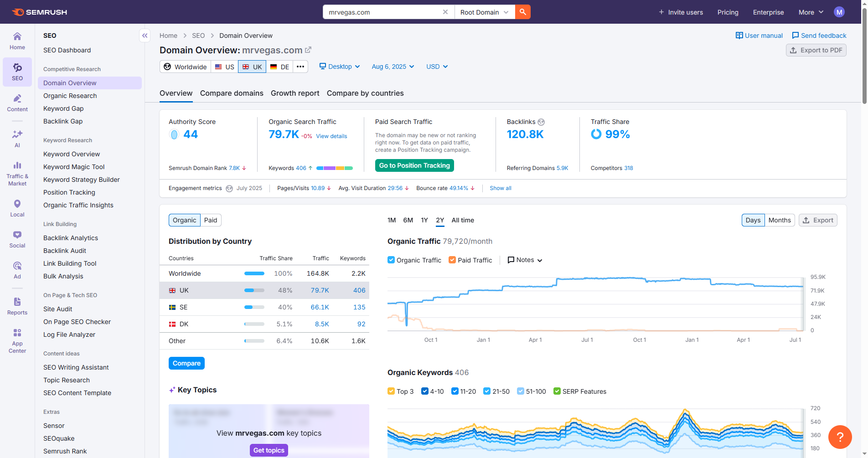Click the orange search magnifier button
This screenshot has width=868, height=458.
pos(523,12)
